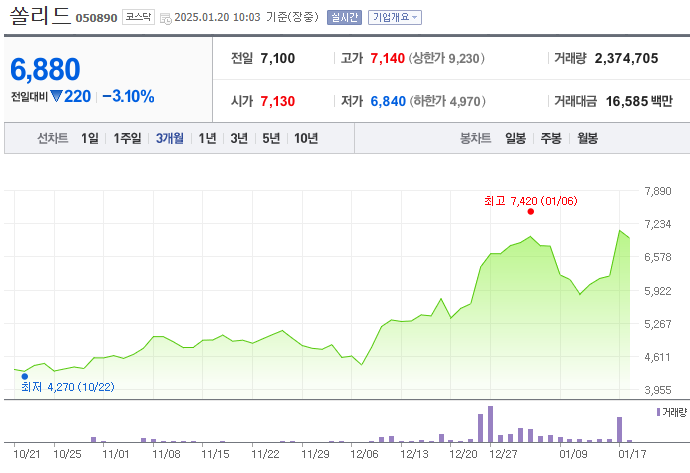Click the current price 6,880
This screenshot has height=473, width=690.
click(45, 70)
